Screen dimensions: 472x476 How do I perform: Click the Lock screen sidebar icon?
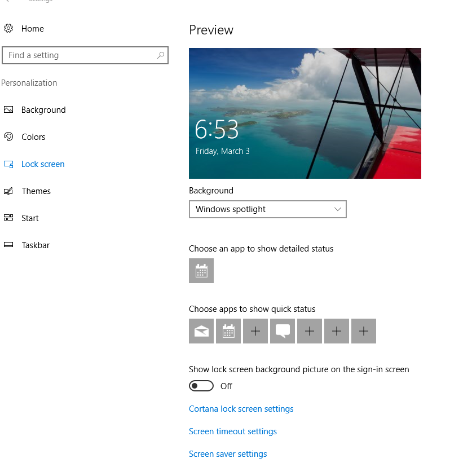click(x=8, y=164)
